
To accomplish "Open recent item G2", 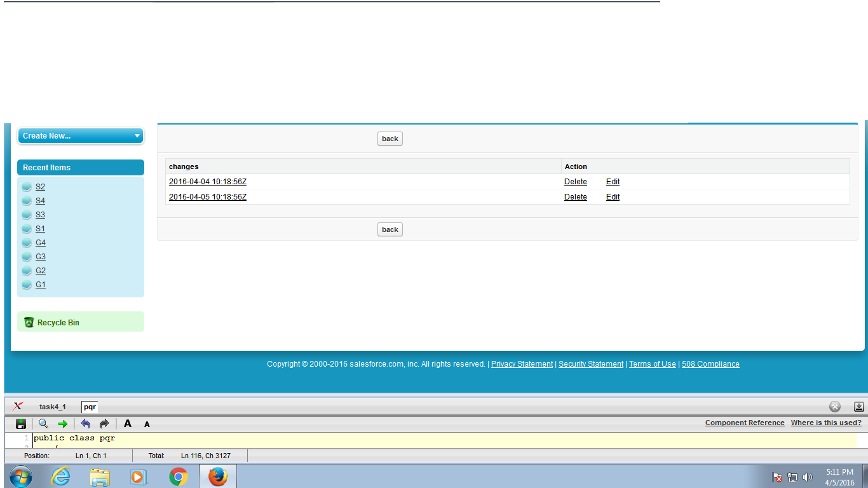I will click(41, 271).
